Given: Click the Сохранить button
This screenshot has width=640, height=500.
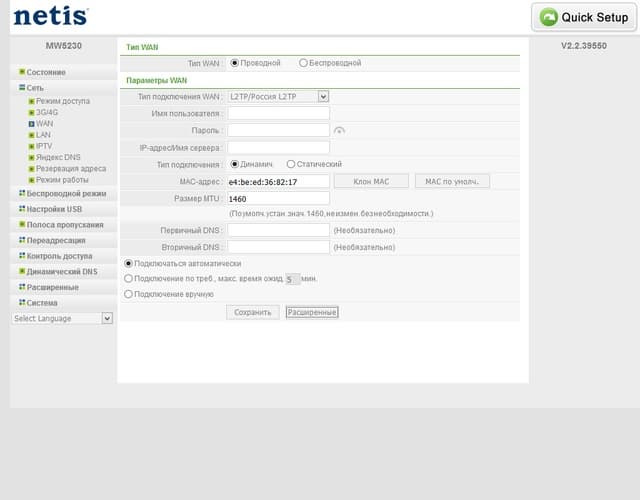Looking at the screenshot, I should (253, 313).
